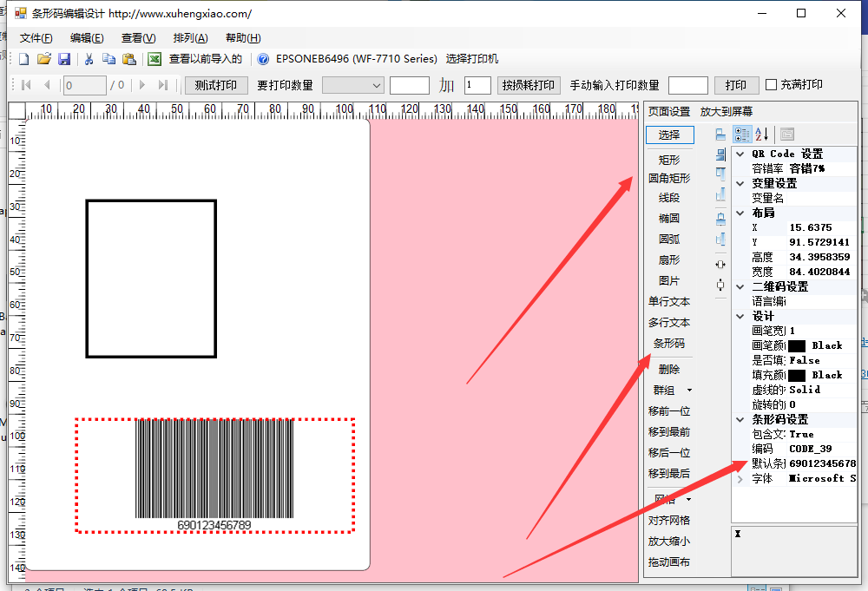868x591 pixels.
Task: Click the Cut scissors icon
Action: point(89,59)
